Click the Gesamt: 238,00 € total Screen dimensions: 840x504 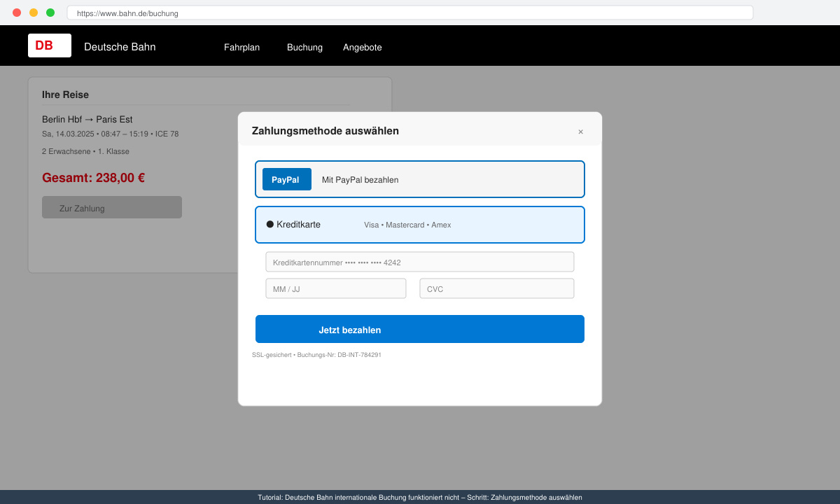(93, 178)
